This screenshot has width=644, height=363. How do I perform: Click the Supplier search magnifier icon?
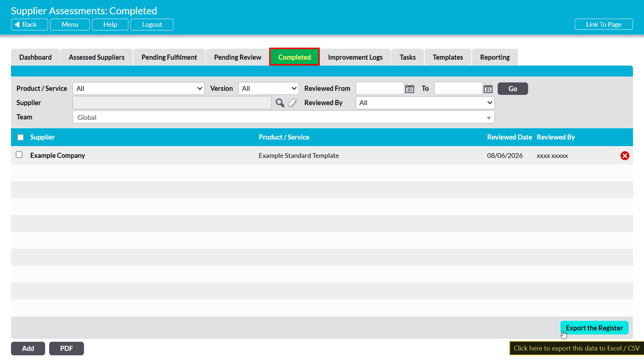click(x=280, y=103)
